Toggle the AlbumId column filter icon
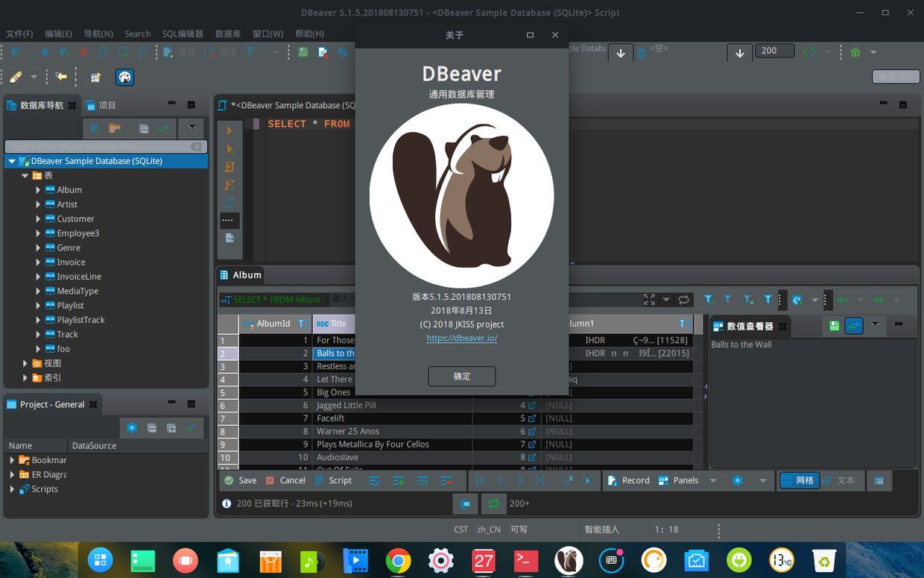 (x=301, y=324)
